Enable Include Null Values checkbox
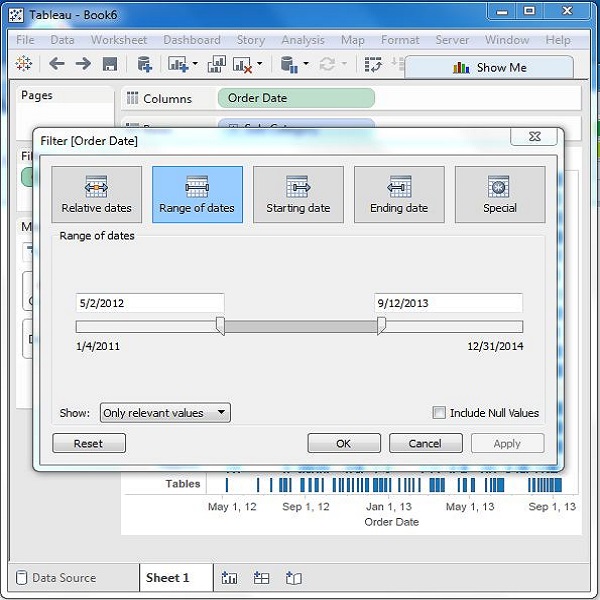600x600 pixels. [x=439, y=413]
